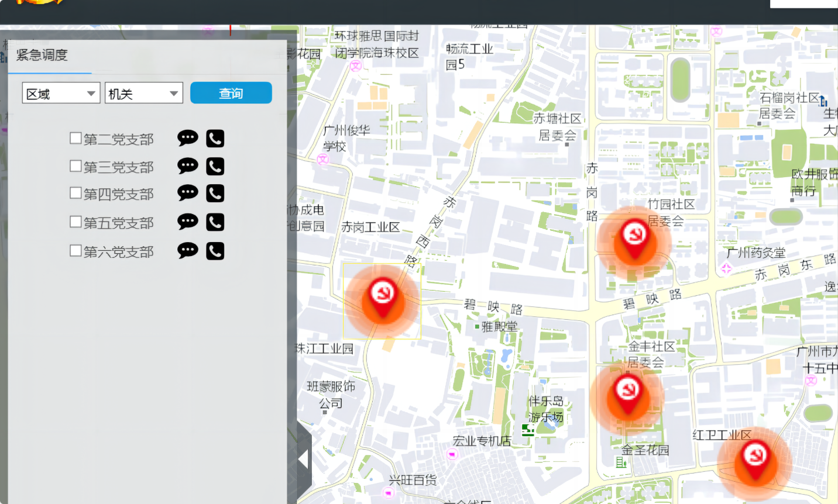Click party marker near 红卫工业区
Screen dimensions: 838x504
click(755, 460)
